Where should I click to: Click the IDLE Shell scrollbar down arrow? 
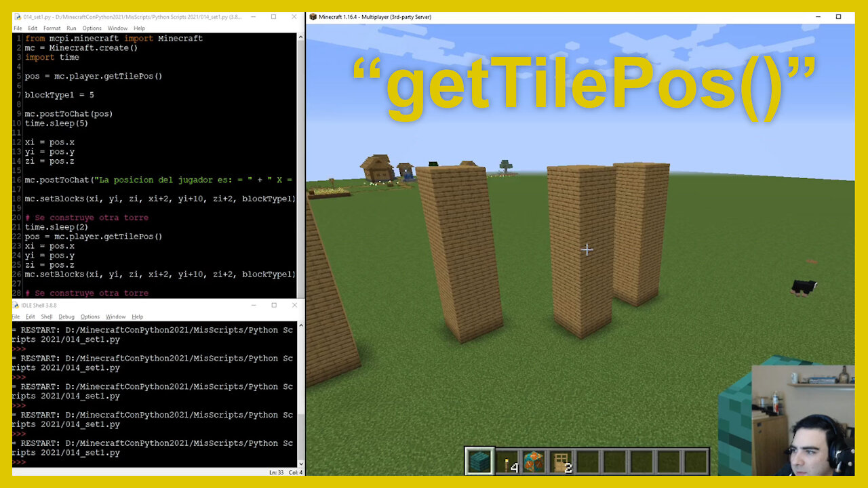[300, 464]
